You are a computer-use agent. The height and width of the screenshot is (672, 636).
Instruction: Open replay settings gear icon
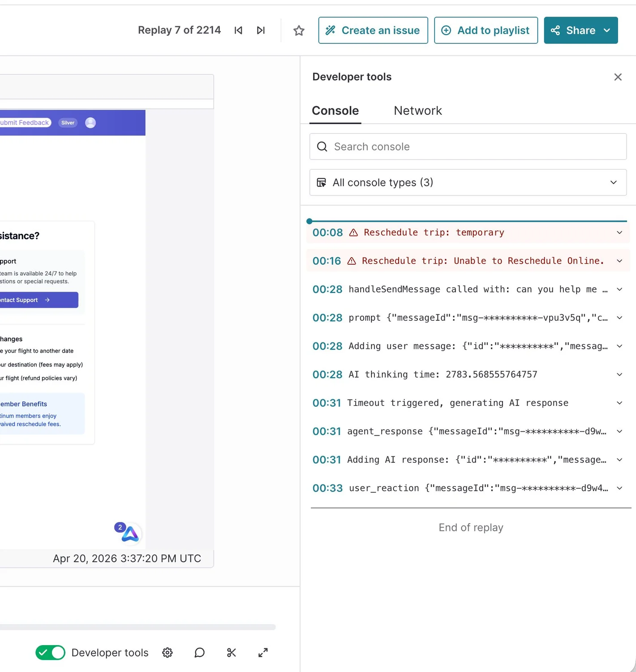168,653
